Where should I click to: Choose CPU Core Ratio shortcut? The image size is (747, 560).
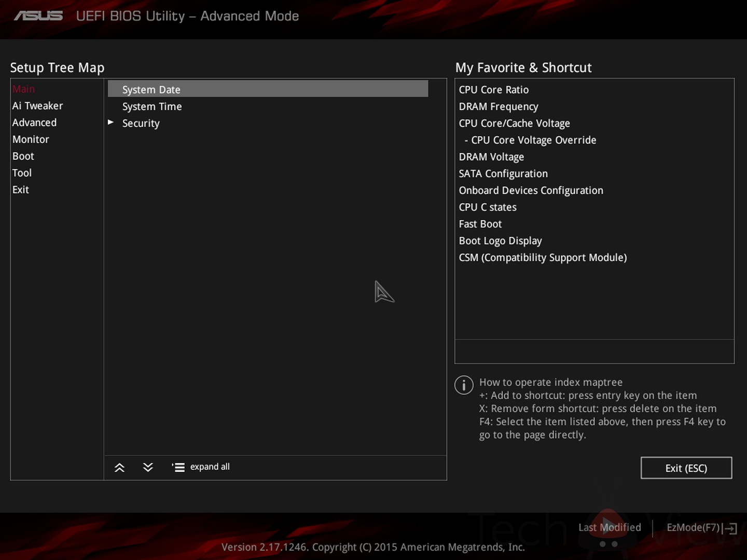pos(493,90)
